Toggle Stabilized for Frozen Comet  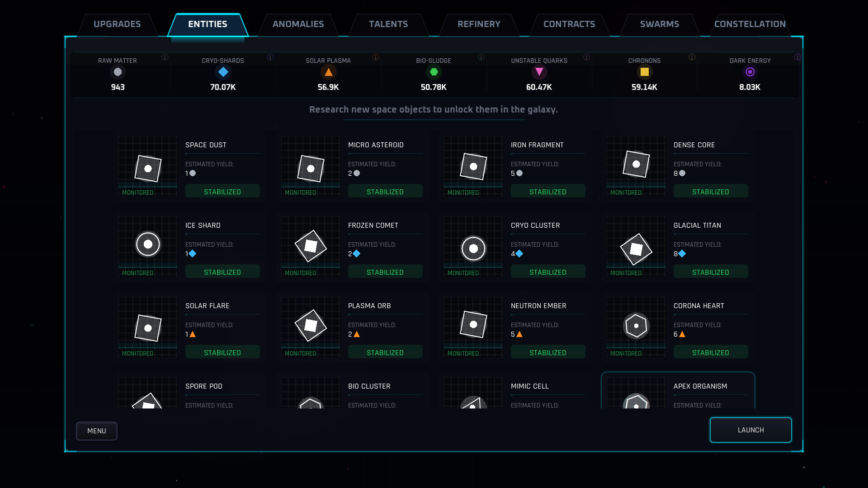(x=385, y=271)
